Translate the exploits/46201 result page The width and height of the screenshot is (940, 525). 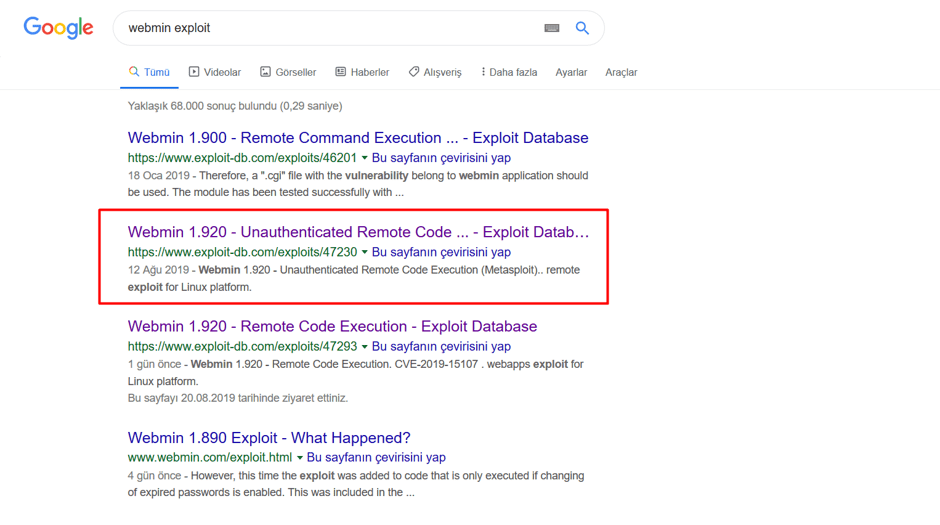(441, 158)
